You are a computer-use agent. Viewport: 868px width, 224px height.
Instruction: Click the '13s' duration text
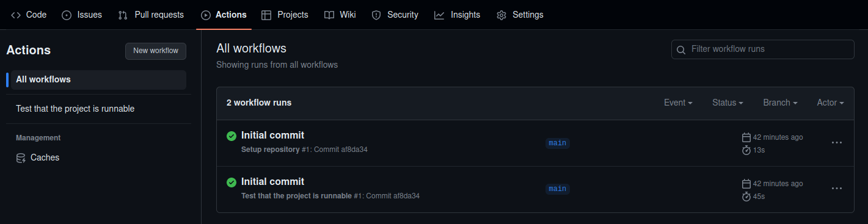tap(759, 150)
